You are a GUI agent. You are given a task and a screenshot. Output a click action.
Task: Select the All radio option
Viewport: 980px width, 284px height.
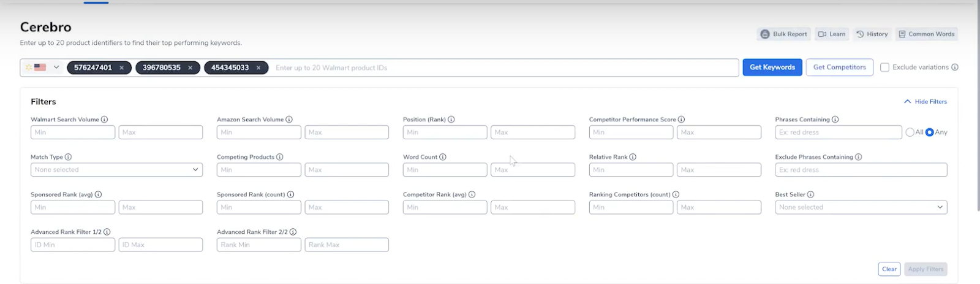coord(910,132)
